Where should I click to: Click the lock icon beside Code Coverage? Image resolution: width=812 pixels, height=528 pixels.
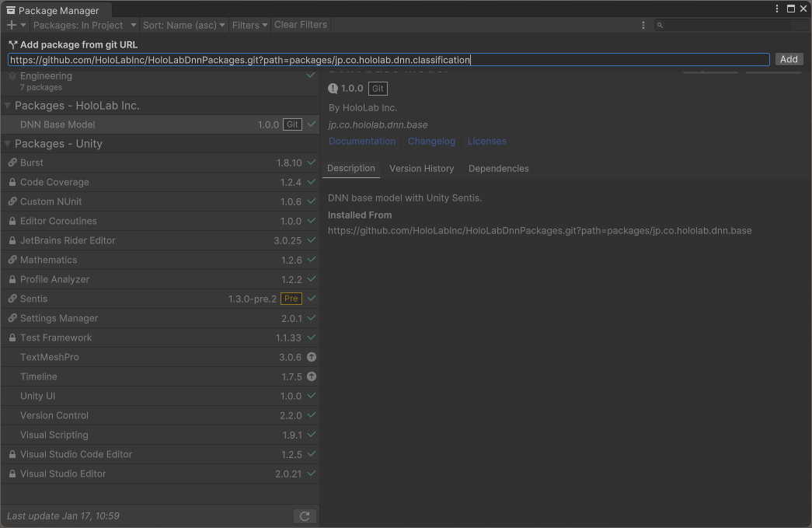coord(12,182)
